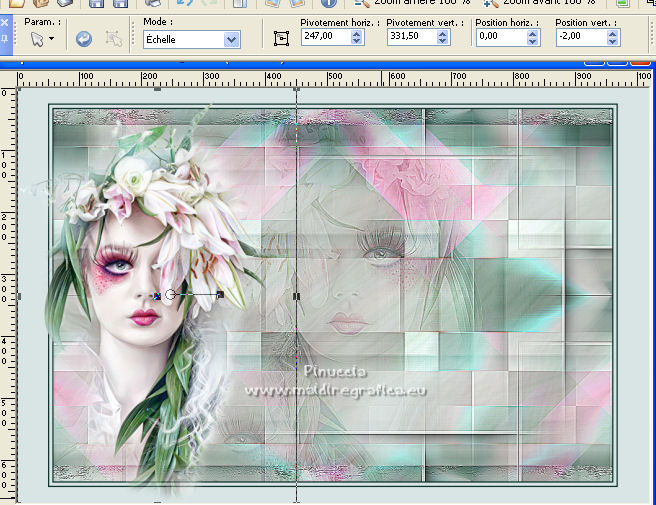
Task: Click the printer icon in top toolbar
Action: pyautogui.click(x=152, y=3)
